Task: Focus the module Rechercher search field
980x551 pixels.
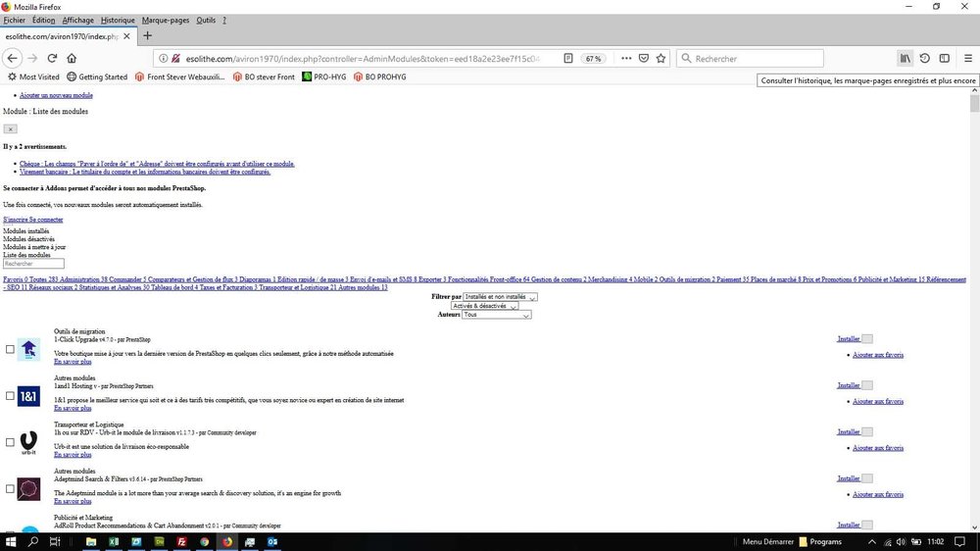Action: (x=33, y=264)
